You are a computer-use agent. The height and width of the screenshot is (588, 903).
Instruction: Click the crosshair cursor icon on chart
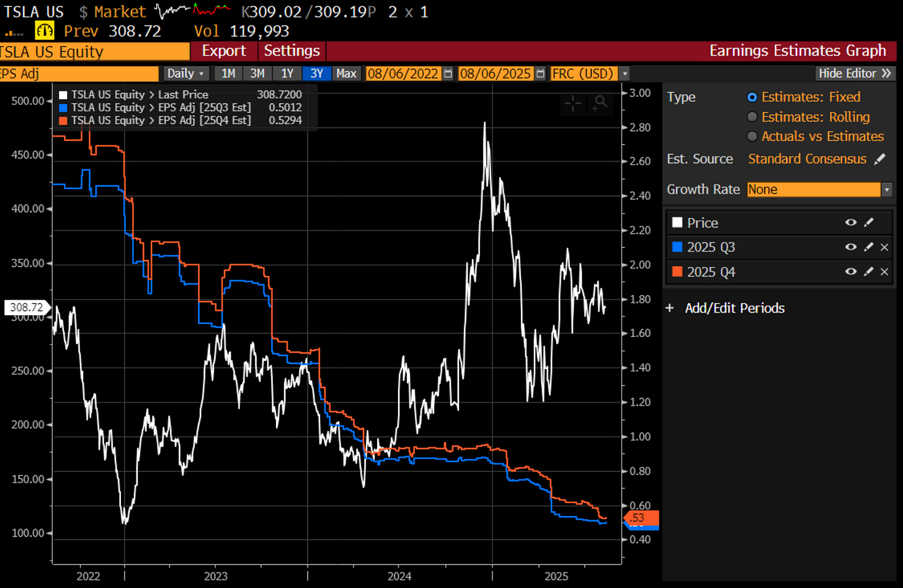point(572,104)
